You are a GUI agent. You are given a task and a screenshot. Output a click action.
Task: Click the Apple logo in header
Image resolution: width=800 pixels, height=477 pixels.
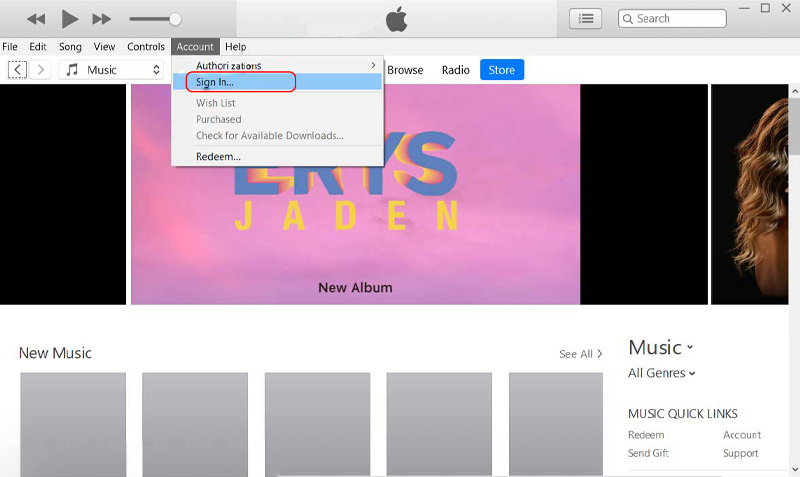tap(396, 19)
